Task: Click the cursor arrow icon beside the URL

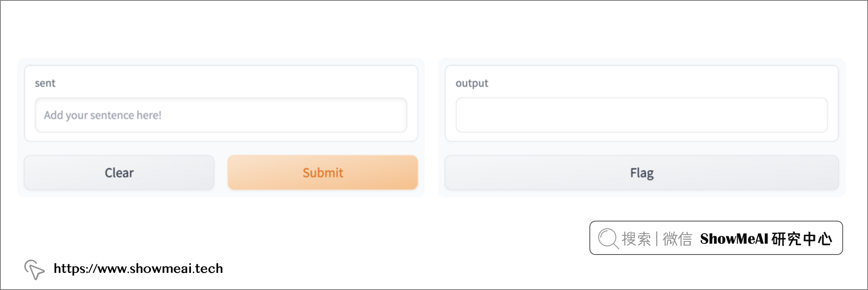Action: point(34,269)
